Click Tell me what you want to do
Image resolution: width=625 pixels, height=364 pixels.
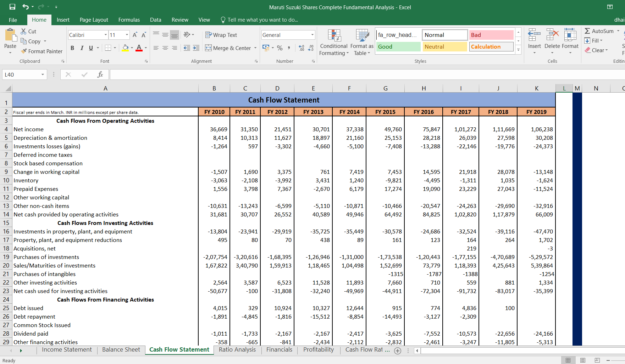click(x=259, y=20)
